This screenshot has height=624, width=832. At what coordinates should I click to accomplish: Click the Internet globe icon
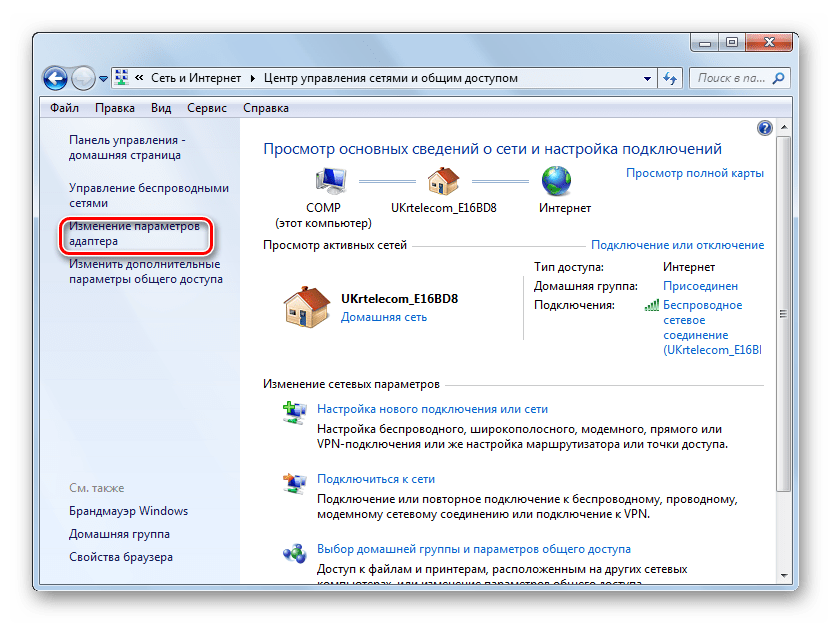(x=556, y=181)
